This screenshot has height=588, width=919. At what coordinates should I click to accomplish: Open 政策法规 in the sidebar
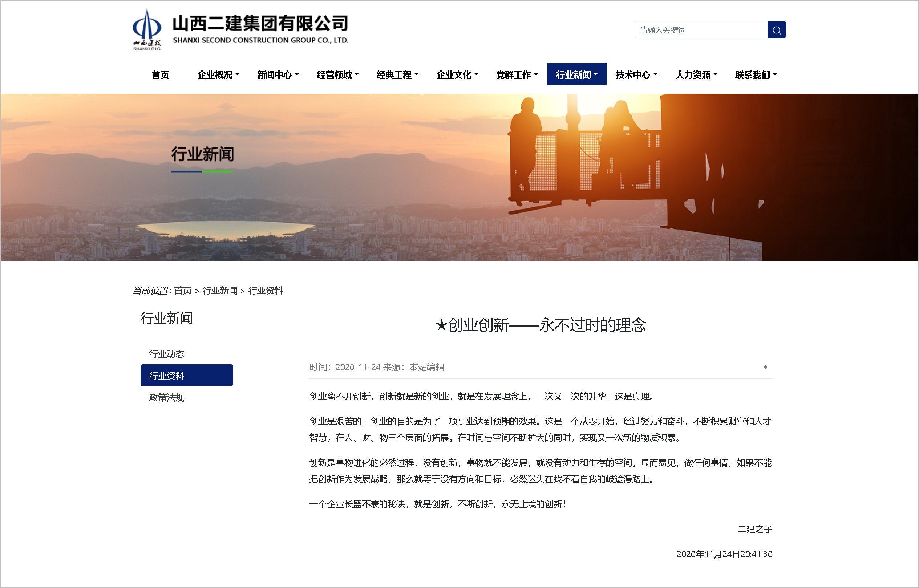167,398
